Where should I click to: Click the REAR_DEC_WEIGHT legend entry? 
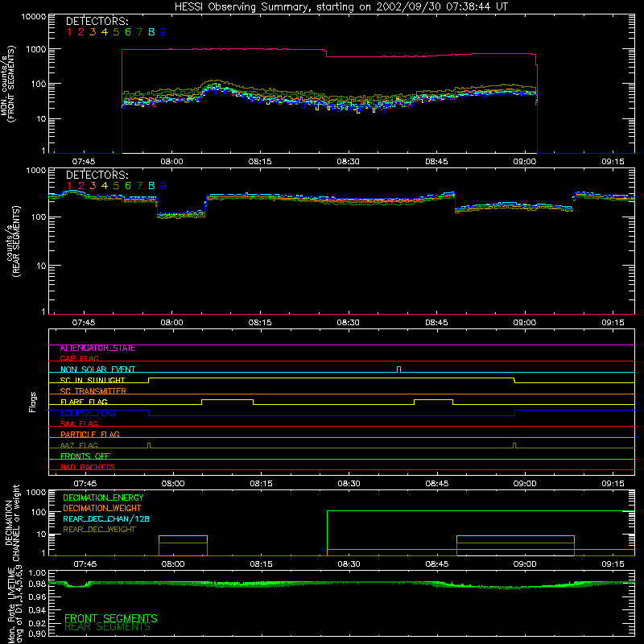(x=99, y=530)
